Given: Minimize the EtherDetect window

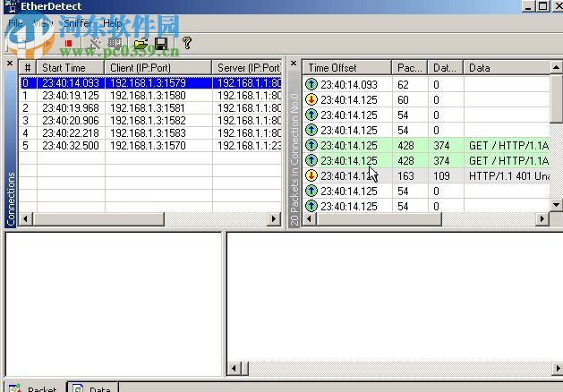Looking at the screenshot, I should tap(528, 6).
